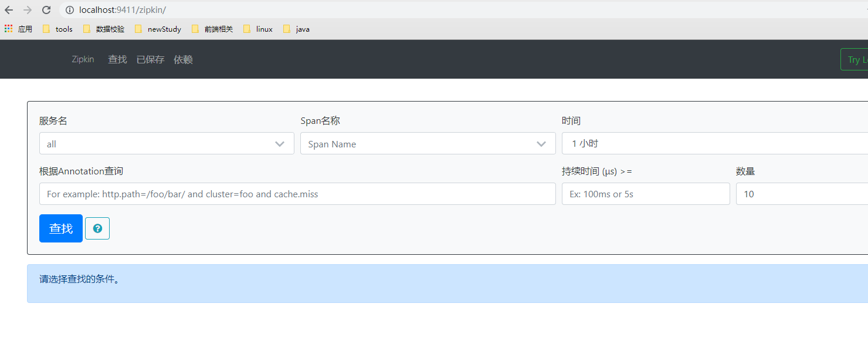868x337 pixels.
Task: Click the 请选择查找的条件。 message text
Action: (80, 279)
